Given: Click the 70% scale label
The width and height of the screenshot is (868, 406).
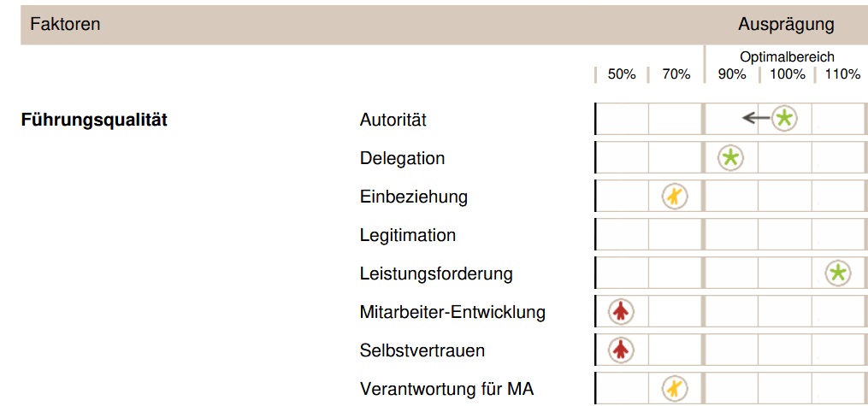Looking at the screenshot, I should coord(676,74).
